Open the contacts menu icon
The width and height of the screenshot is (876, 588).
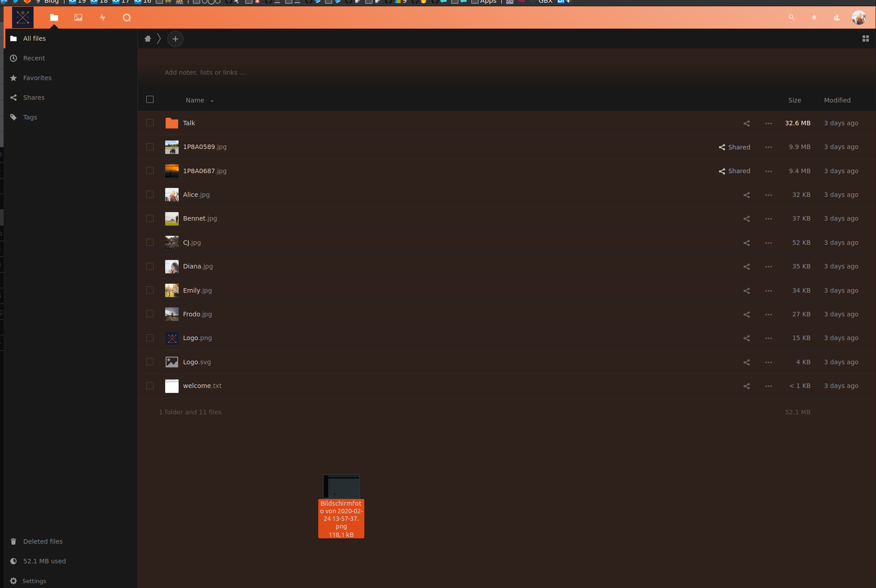tap(836, 17)
